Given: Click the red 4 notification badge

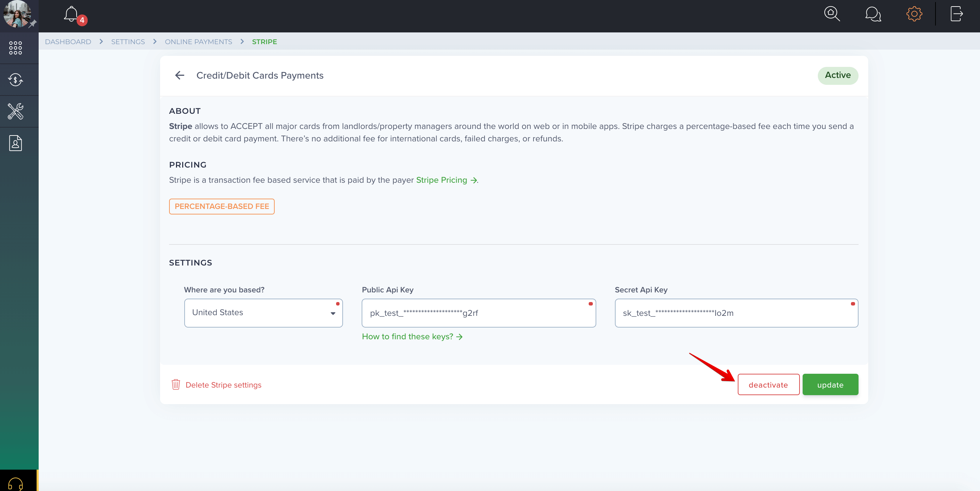Looking at the screenshot, I should pos(82,20).
